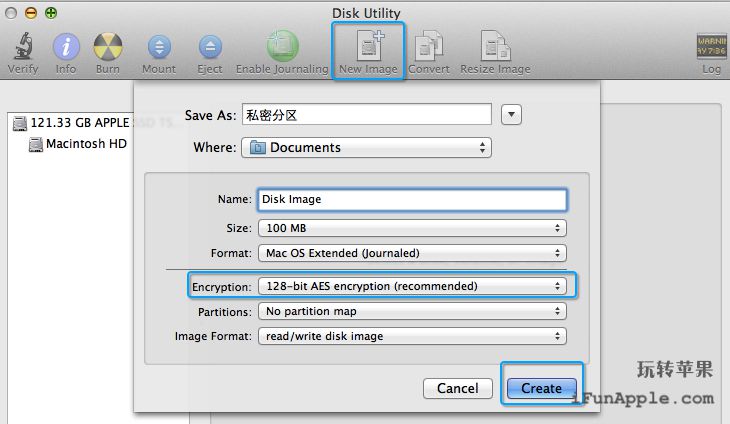The image size is (730, 424).
Task: Click the Resize Image icon
Action: pyautogui.click(x=495, y=46)
